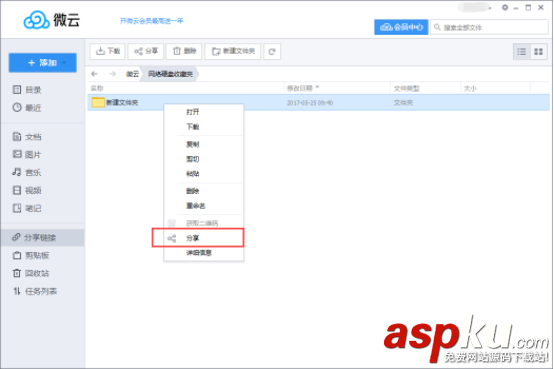Choose 详细信息 from the context menu

point(204,253)
